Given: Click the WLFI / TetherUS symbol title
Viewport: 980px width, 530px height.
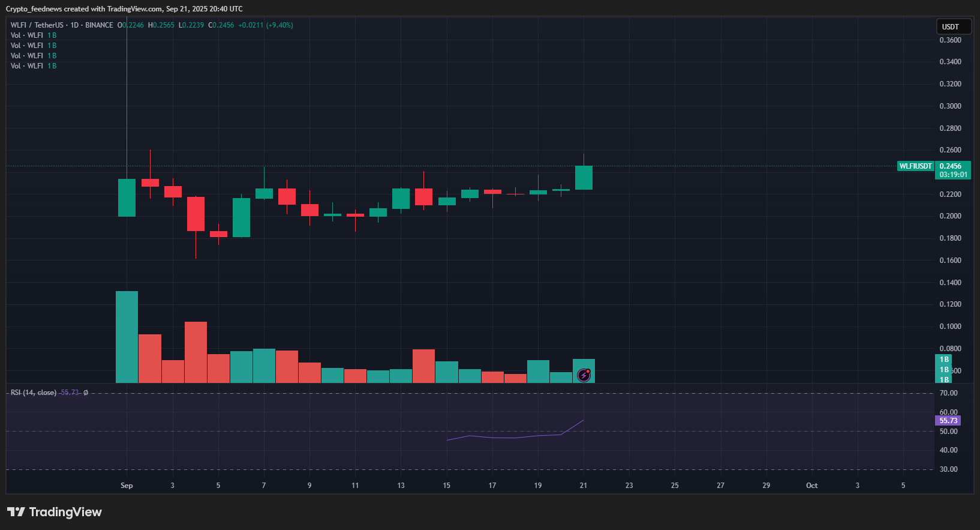Looking at the screenshot, I should [37, 25].
